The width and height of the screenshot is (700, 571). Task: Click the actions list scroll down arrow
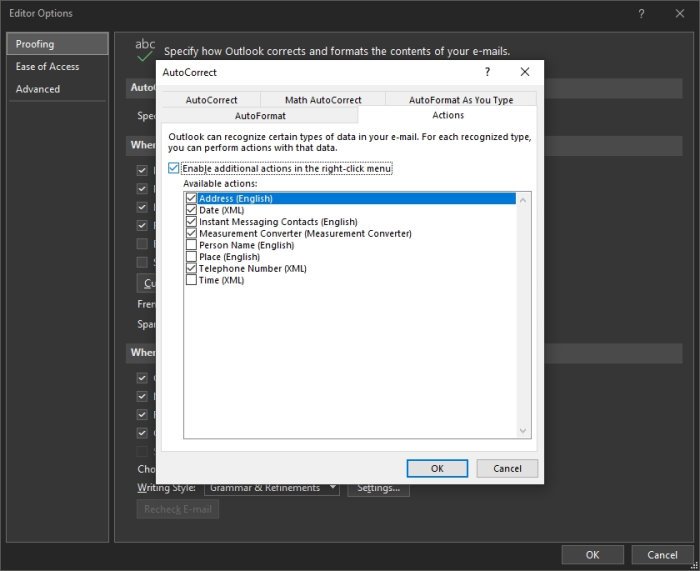coord(523,431)
